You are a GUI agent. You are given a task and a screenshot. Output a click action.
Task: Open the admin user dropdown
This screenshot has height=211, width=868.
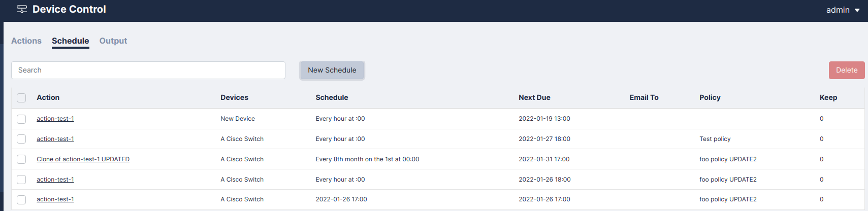point(843,10)
